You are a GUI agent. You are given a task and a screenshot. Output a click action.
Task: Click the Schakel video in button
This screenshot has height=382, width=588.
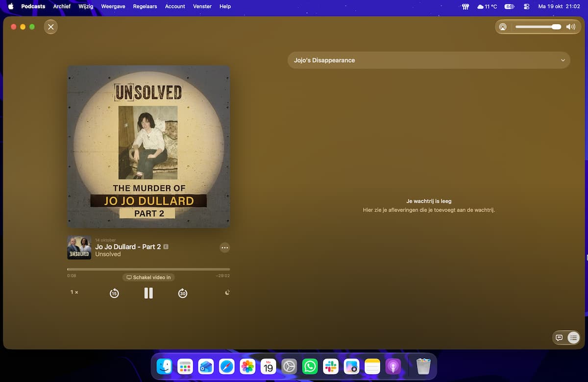148,277
